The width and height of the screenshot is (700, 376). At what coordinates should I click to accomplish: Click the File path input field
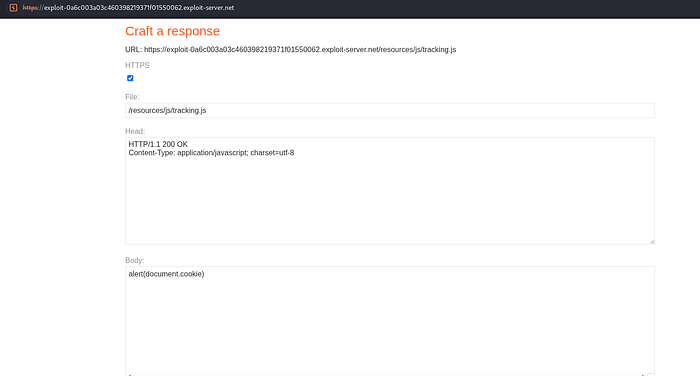click(x=390, y=110)
